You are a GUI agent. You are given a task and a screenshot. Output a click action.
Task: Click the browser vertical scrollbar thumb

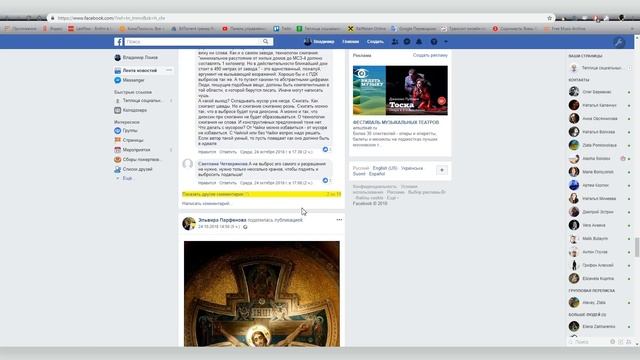coord(637,247)
